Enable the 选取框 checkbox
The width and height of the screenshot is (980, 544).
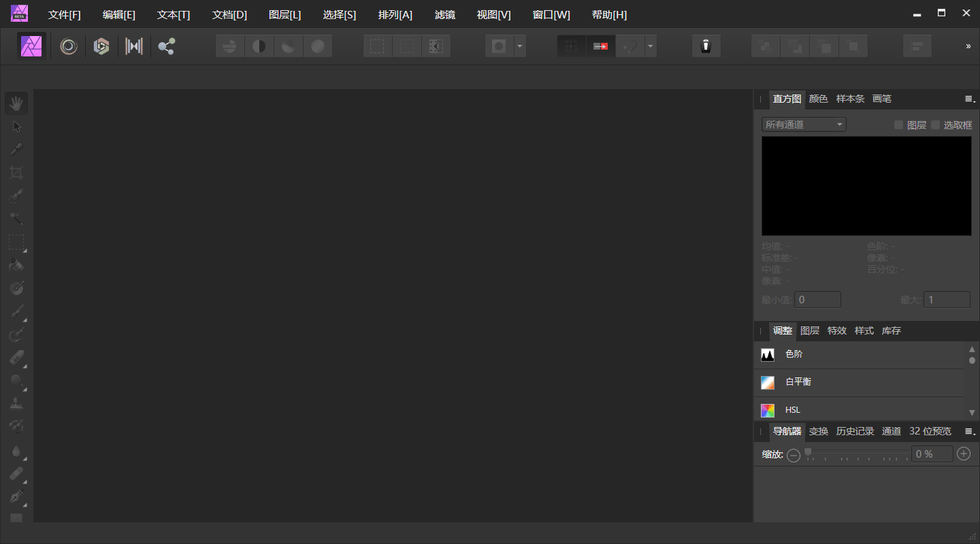935,124
